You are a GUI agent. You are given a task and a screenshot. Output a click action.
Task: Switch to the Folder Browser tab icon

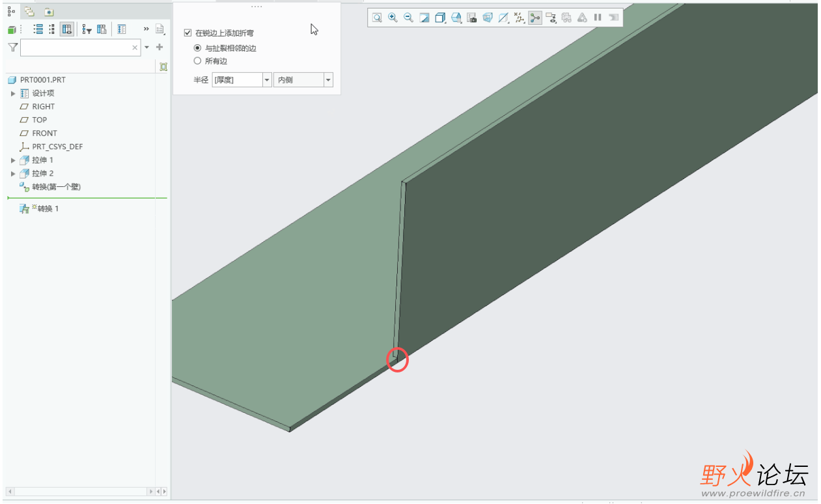(29, 11)
